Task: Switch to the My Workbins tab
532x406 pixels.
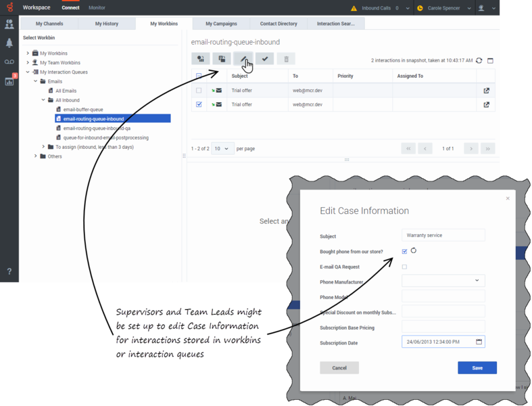Action: (164, 24)
